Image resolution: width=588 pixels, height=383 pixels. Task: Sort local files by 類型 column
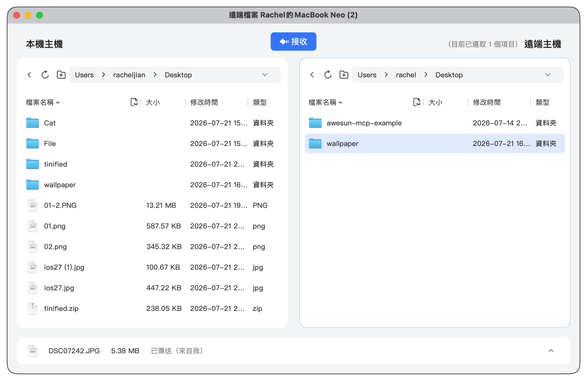tap(260, 102)
